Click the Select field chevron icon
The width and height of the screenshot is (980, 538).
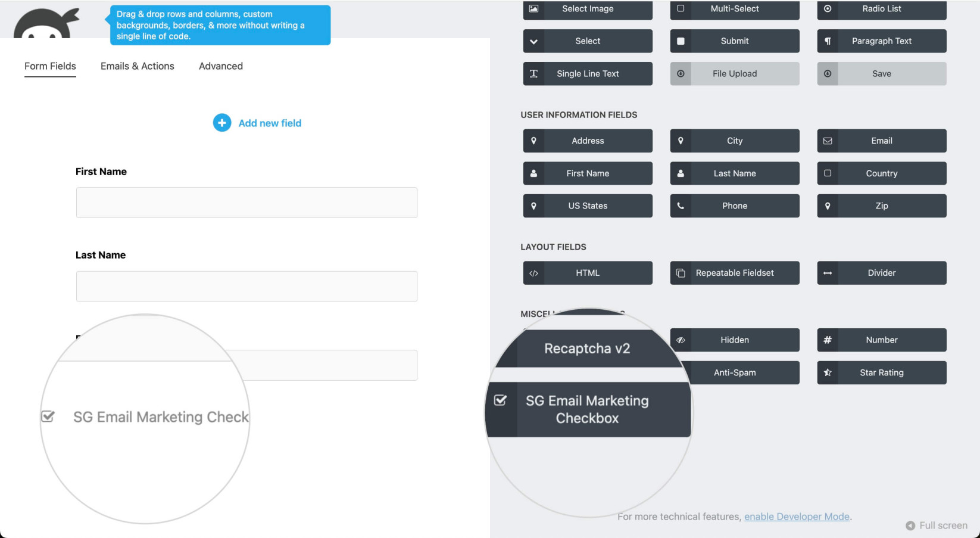pyautogui.click(x=533, y=42)
